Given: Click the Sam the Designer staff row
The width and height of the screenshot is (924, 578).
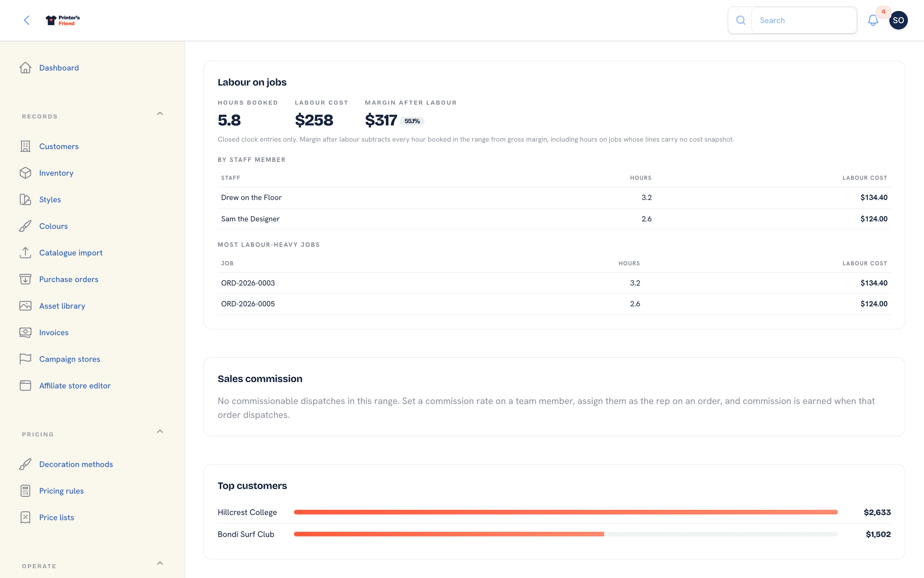Looking at the screenshot, I should 554,219.
